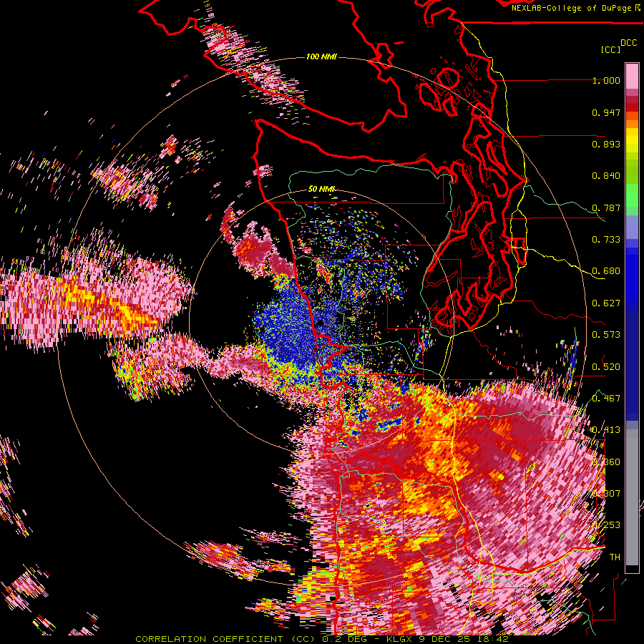Click the black radar site dot at the map center
This screenshot has width=644, height=644.
(x=321, y=323)
